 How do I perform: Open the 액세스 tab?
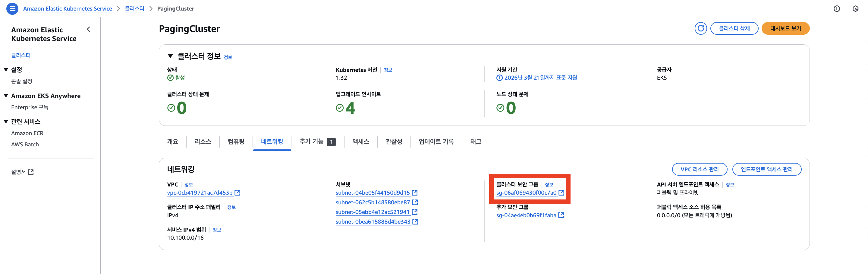point(360,142)
